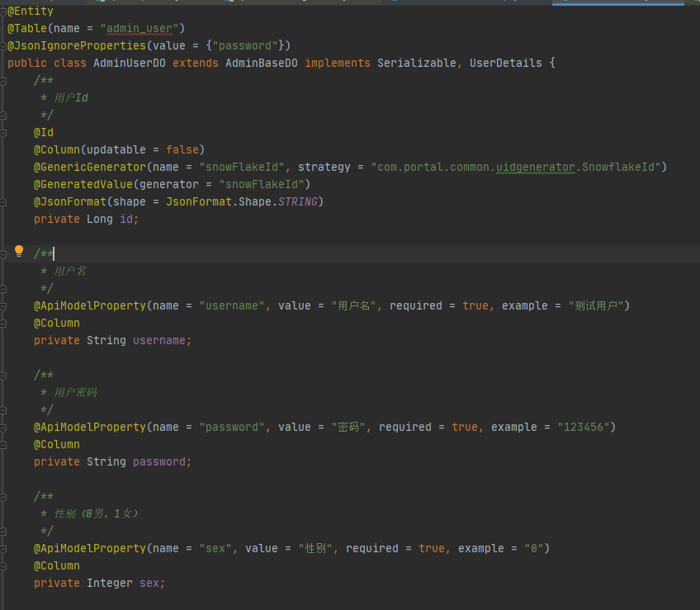This screenshot has height=610, width=700.
Task: Collapse the fold marker beside @Entity
Action: coord(3,12)
